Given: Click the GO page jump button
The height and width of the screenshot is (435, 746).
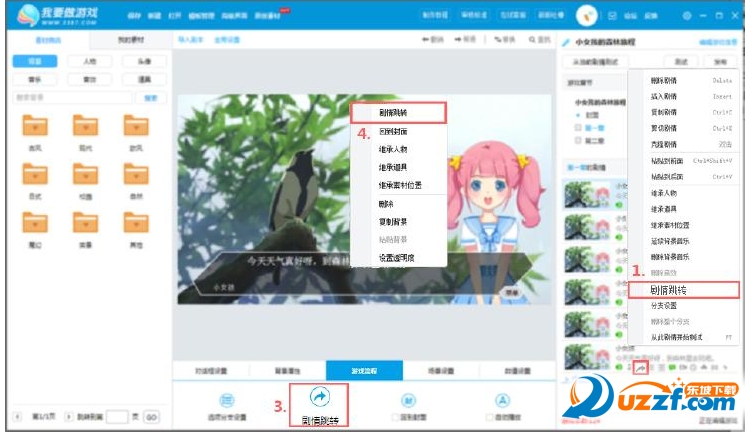Looking at the screenshot, I should (x=151, y=417).
